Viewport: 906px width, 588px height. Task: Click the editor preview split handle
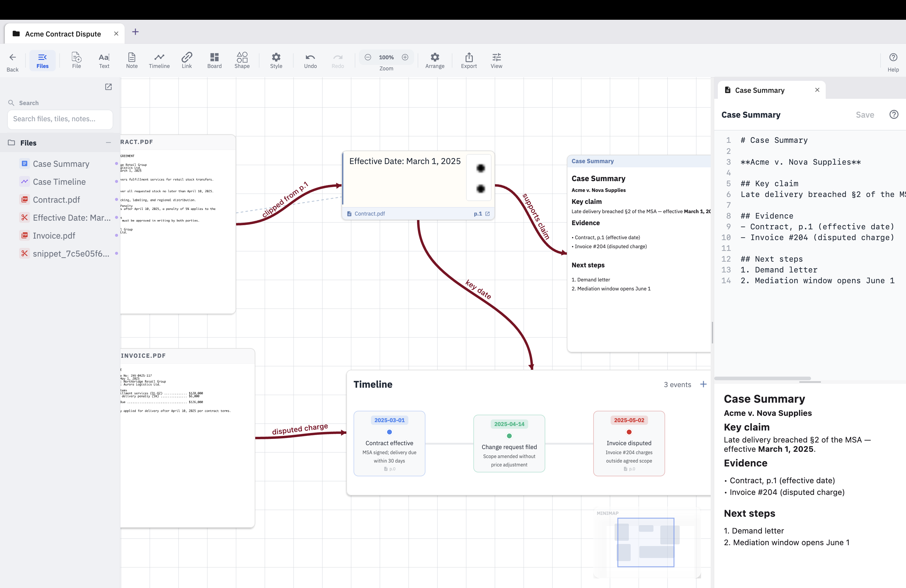click(x=810, y=382)
